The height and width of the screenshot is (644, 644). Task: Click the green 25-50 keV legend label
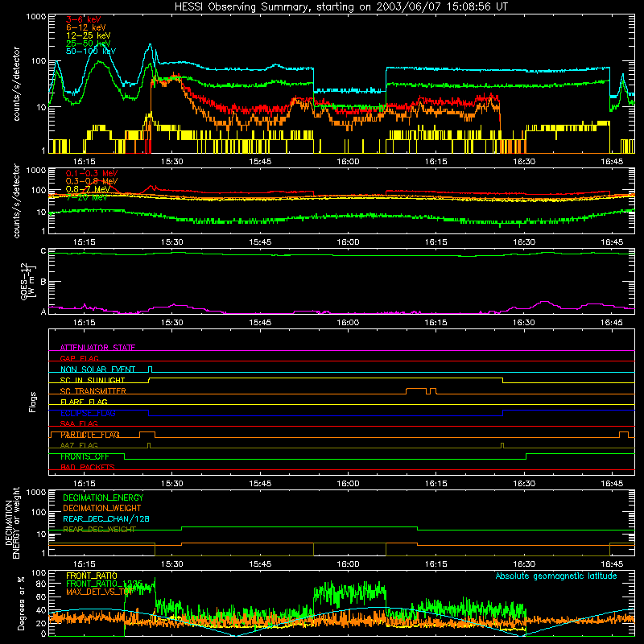click(x=89, y=43)
